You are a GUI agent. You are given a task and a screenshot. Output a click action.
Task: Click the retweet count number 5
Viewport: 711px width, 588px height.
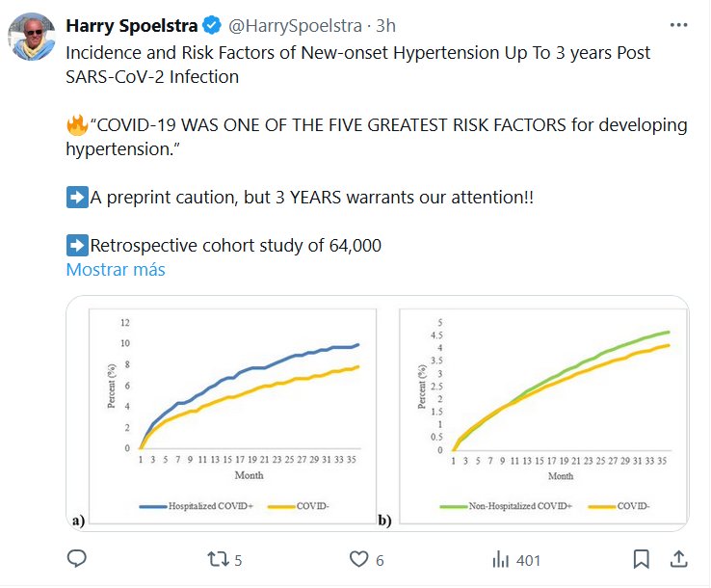click(238, 560)
